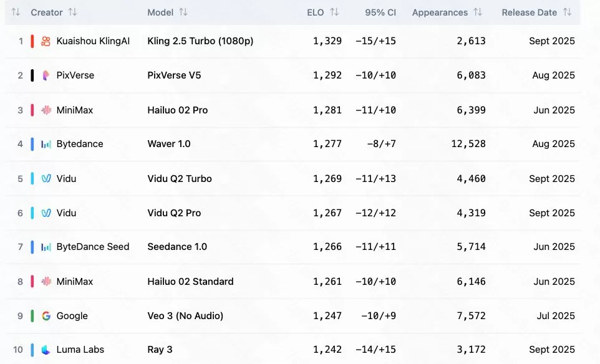Click the Vidu logo beside Vidu Q2 Turbo
Image resolution: width=600 pixels, height=364 pixels.
[x=46, y=179]
